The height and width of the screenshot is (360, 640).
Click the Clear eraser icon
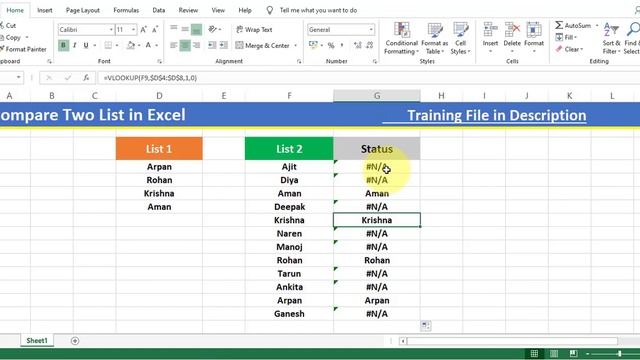pyautogui.click(x=559, y=49)
